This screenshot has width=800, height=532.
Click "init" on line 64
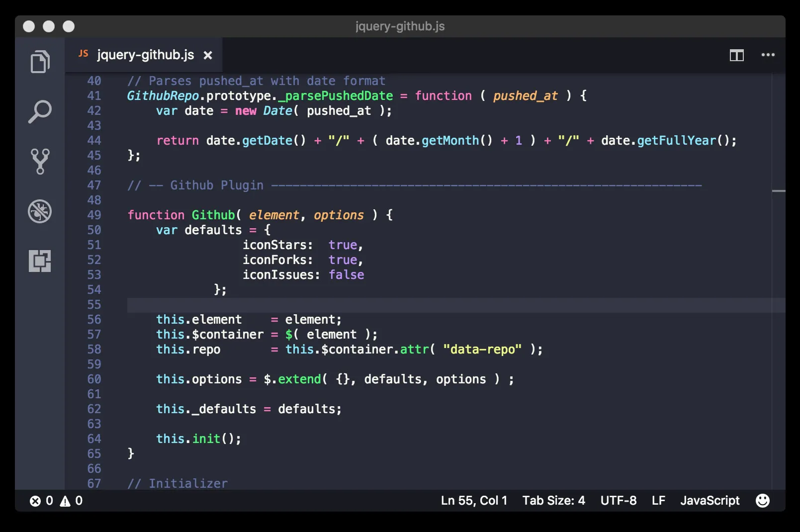point(206,439)
